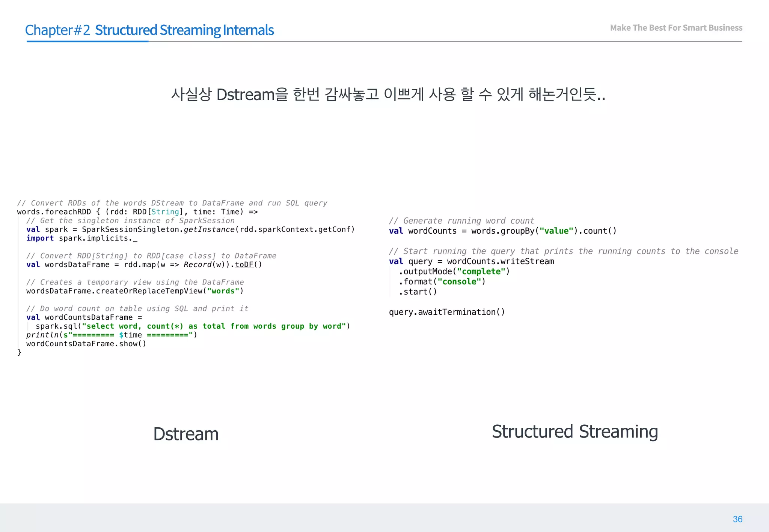Viewport: 769px width, 532px height.
Task: Click the 'SparkSessionSingleton.getInstance' line
Action: coord(190,229)
